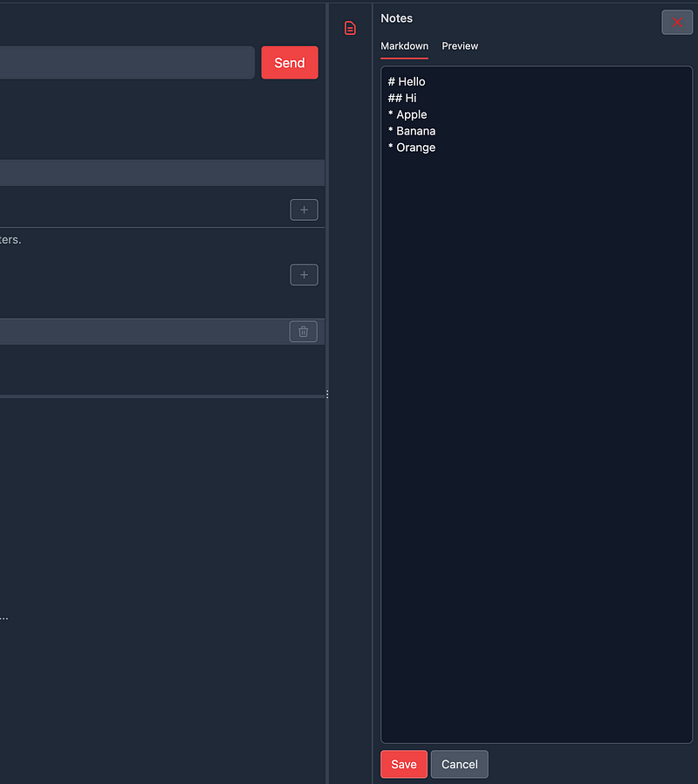The image size is (698, 784).
Task: Select the highlighted row with trash button
Action: [140, 331]
